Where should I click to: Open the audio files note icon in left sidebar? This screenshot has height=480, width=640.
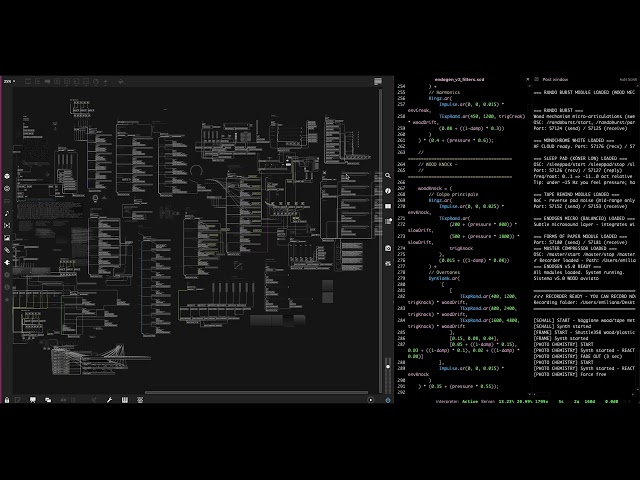click(x=7, y=213)
